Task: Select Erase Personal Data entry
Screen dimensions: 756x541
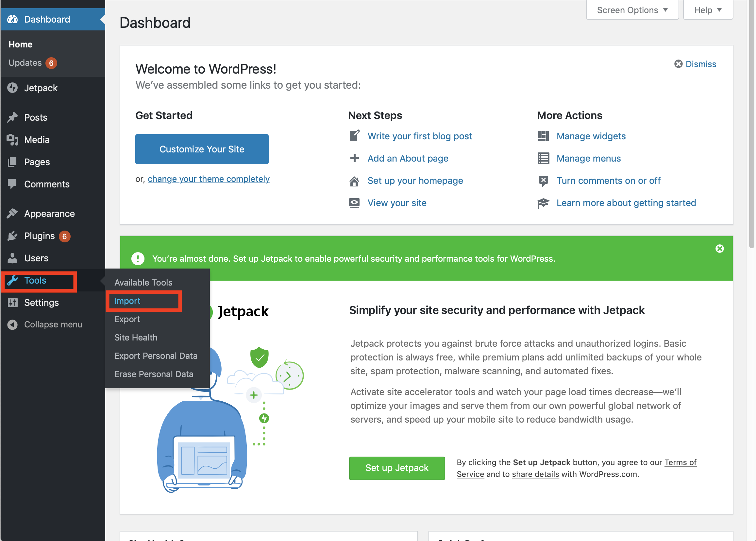Action: coord(154,374)
